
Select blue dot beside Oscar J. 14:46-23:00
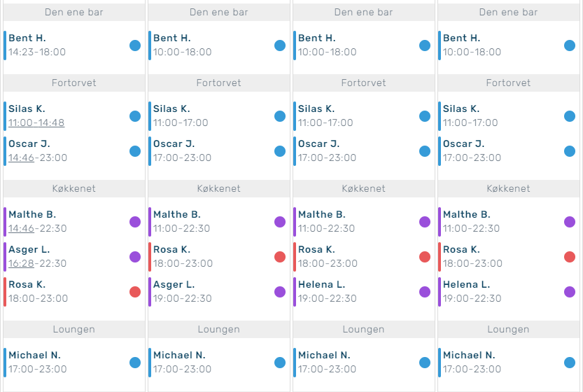click(135, 151)
